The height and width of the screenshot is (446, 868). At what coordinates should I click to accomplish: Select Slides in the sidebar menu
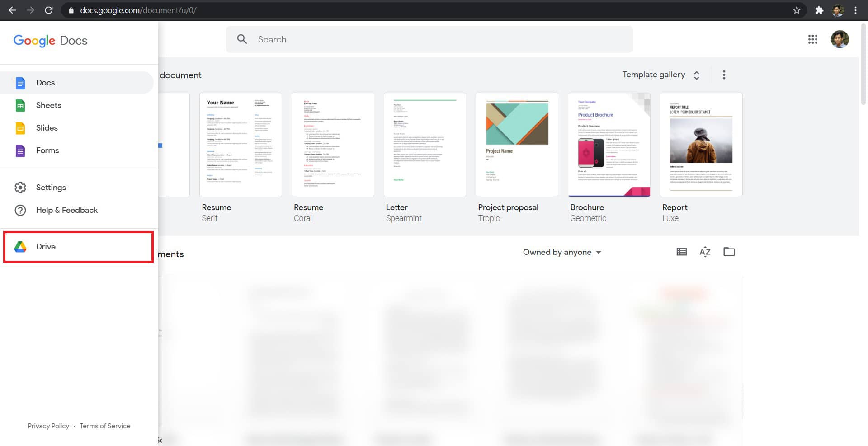click(x=77, y=128)
